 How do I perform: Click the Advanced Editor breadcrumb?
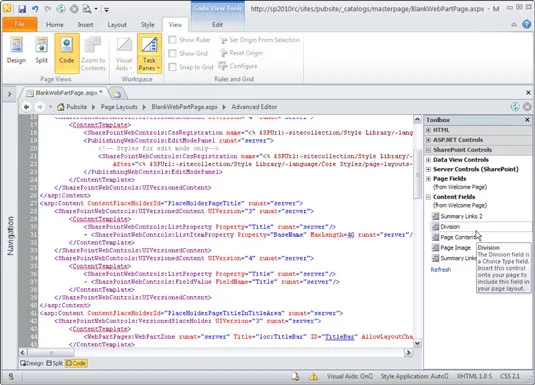click(x=254, y=107)
